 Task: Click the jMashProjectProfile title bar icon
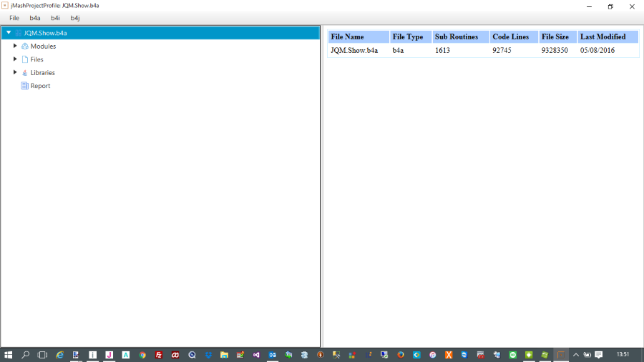click(5, 5)
